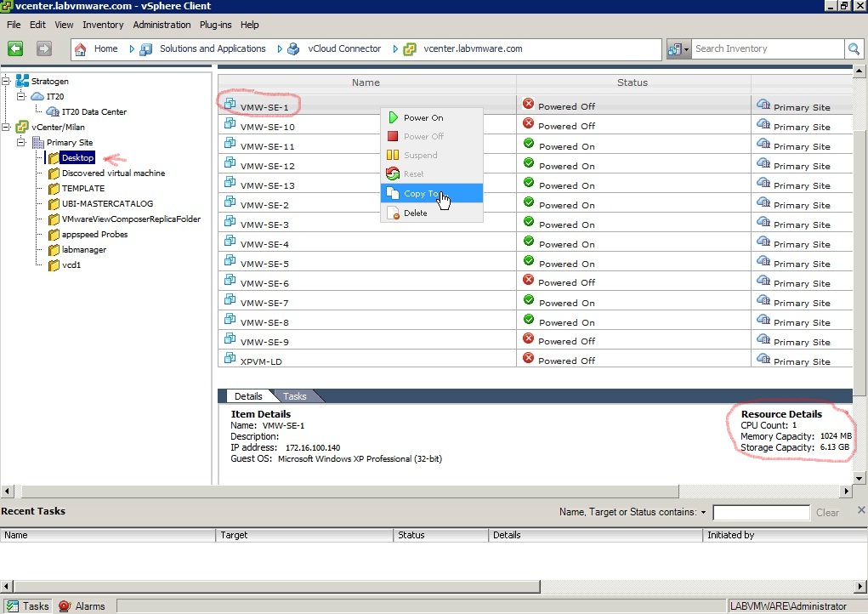
Task: Collapse the Stratogen tree node
Action: 6,81
